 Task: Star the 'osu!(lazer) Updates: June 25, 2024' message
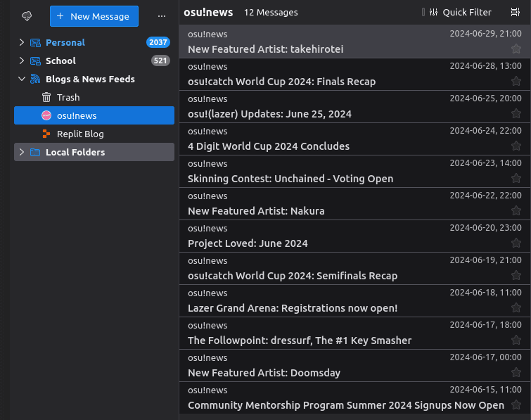[516, 113]
